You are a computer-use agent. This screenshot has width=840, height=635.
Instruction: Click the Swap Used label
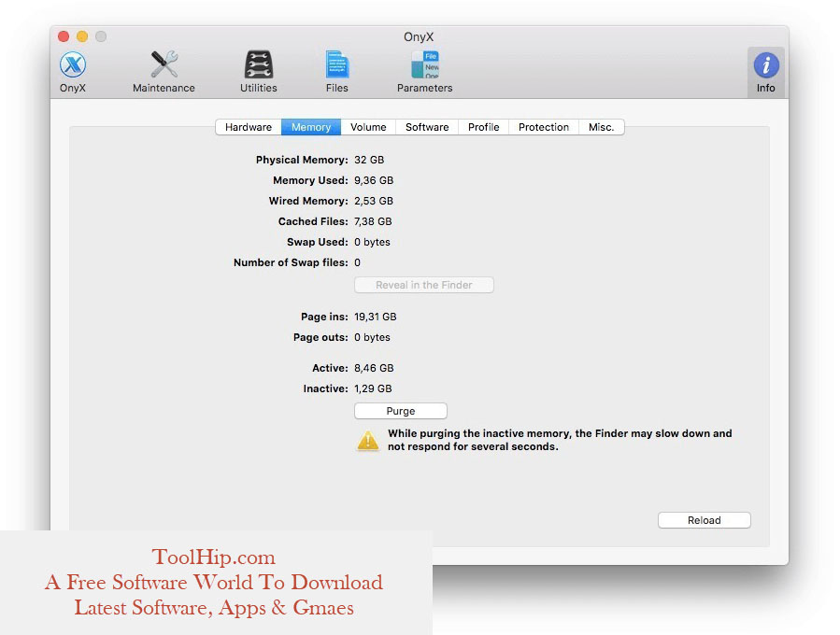point(318,242)
